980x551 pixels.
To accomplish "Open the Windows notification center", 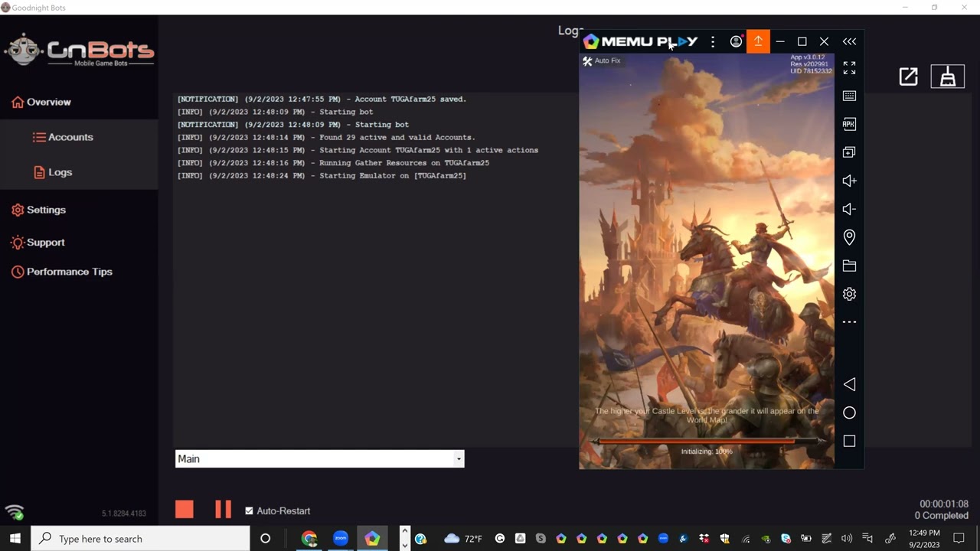I will coord(959,539).
